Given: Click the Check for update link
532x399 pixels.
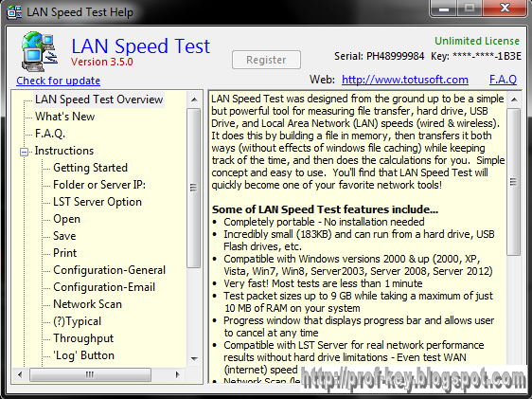Looking at the screenshot, I should (x=59, y=81).
